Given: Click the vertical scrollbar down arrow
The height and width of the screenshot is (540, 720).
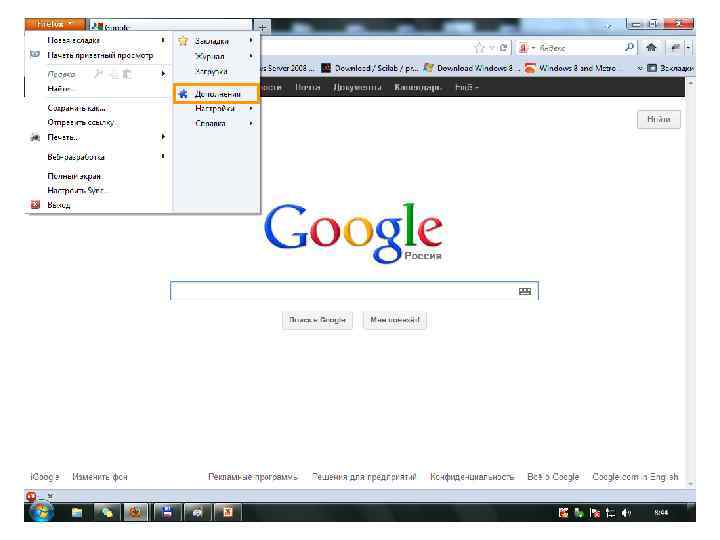Looking at the screenshot, I should [x=690, y=484].
